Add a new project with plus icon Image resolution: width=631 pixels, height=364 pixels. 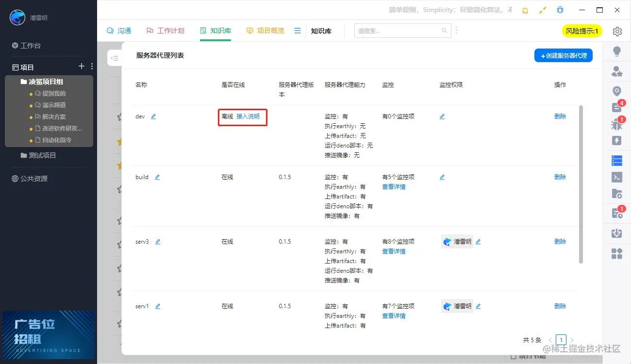(x=82, y=66)
